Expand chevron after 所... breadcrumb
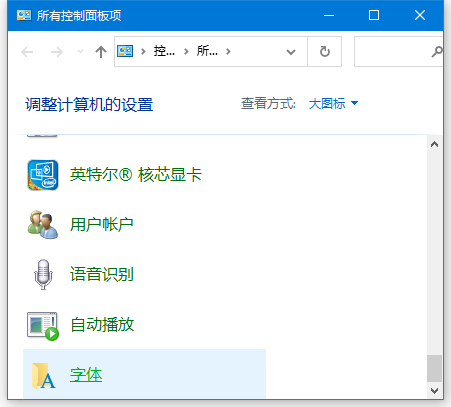 point(228,52)
